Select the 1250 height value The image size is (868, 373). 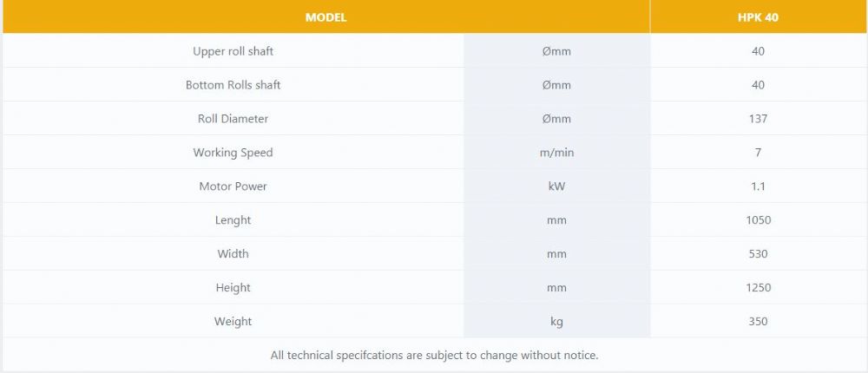[x=758, y=287]
